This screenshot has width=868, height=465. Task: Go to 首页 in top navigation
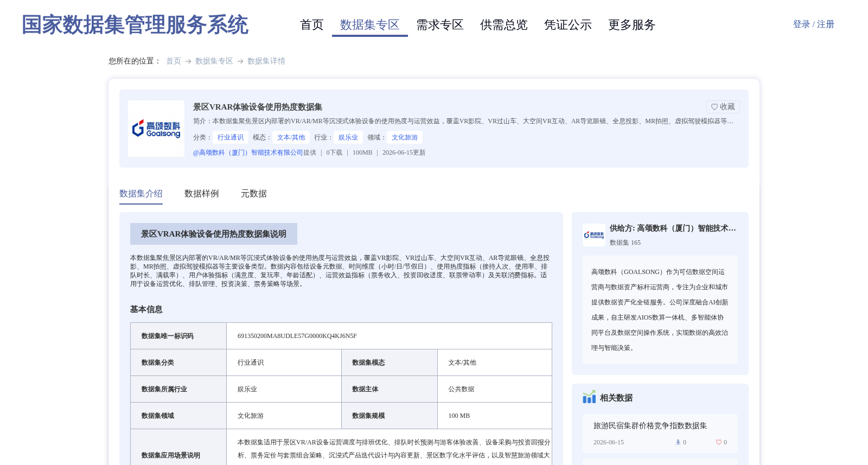pyautogui.click(x=311, y=25)
